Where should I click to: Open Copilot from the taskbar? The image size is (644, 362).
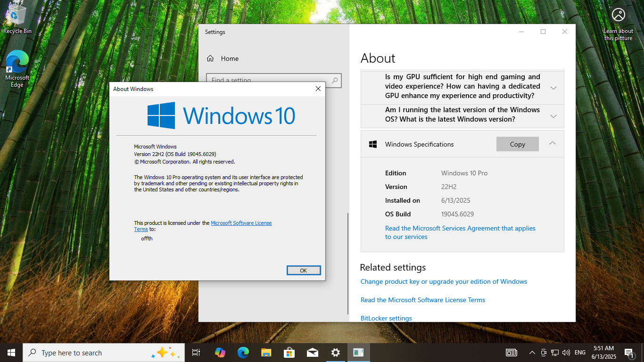[x=220, y=353]
